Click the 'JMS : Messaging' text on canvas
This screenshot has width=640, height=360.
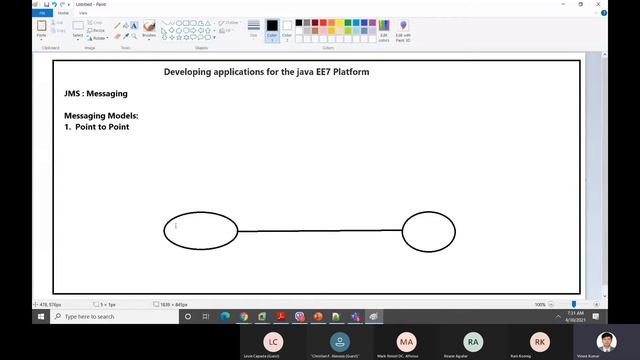pyautogui.click(x=96, y=93)
